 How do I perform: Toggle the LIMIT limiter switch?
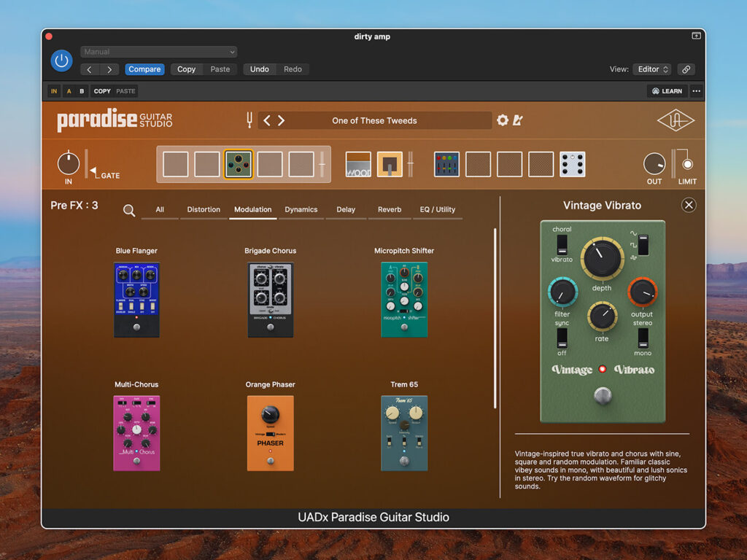(x=687, y=164)
